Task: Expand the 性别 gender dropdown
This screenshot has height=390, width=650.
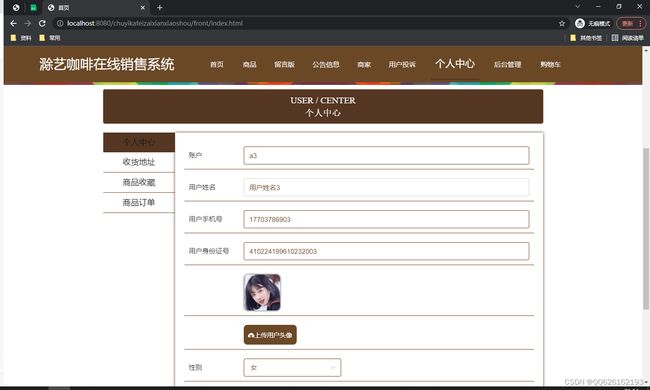Action: tap(292, 368)
